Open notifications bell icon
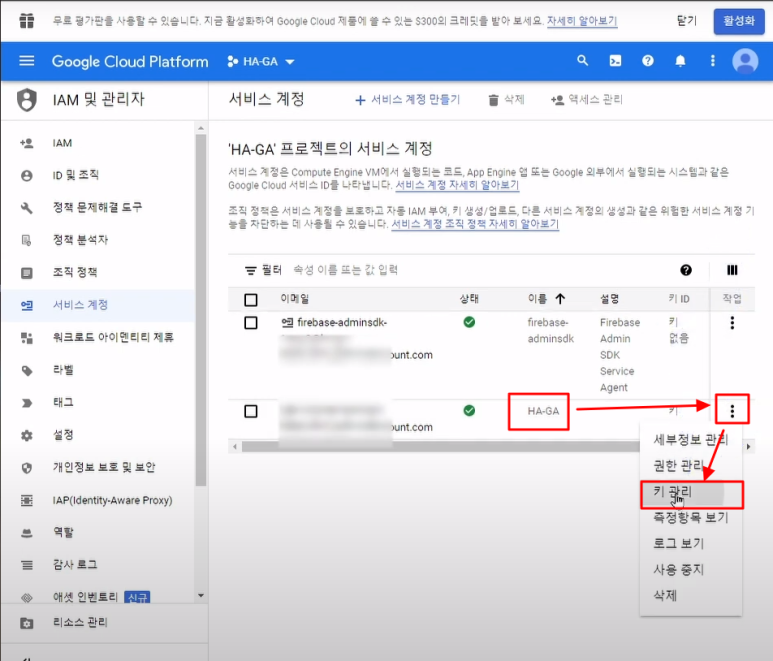 coord(680,61)
